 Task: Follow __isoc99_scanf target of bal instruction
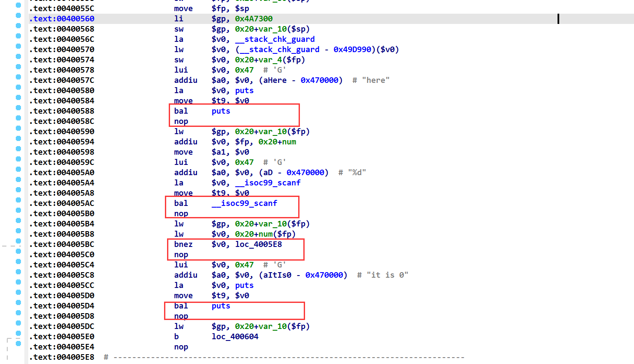point(244,203)
